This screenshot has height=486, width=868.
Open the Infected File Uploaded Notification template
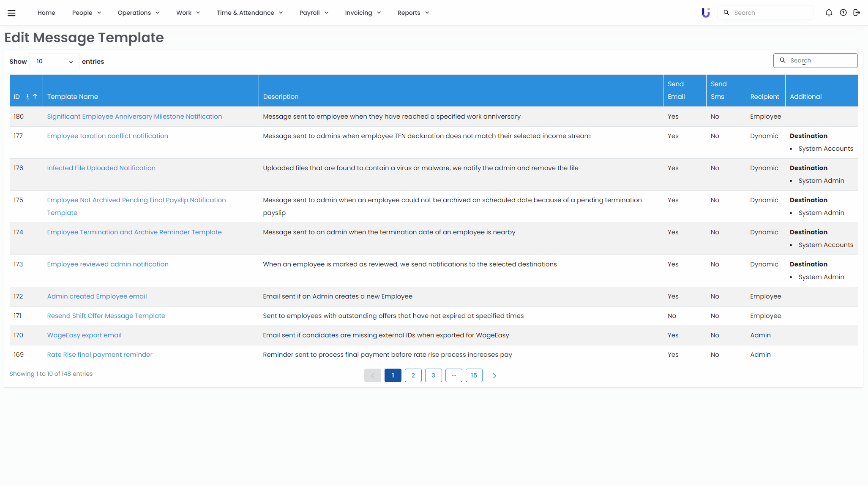pyautogui.click(x=101, y=168)
